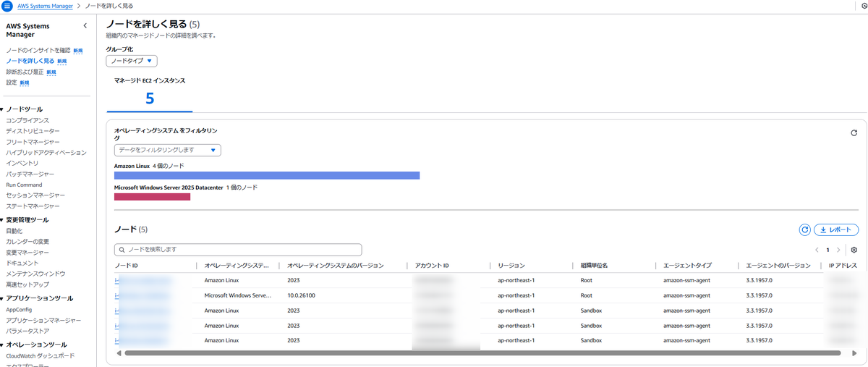This screenshot has height=367, width=868.
Task: Sort by 組織単位名 column header
Action: coord(594,266)
